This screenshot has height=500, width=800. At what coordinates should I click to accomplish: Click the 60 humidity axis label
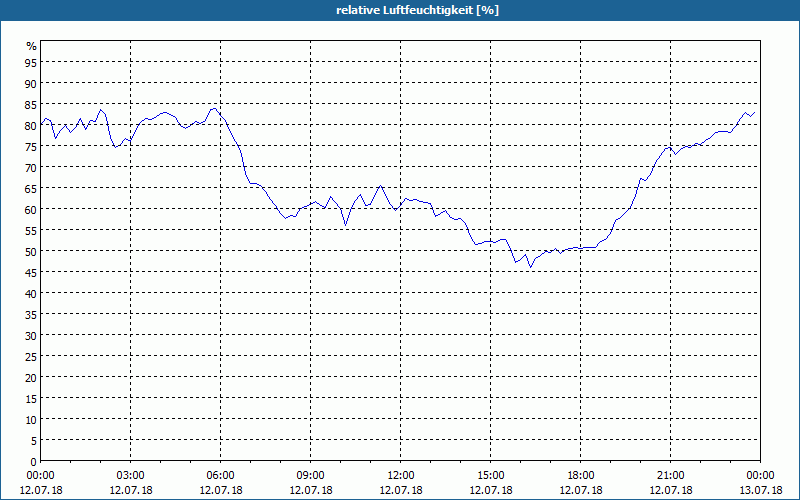point(31,209)
